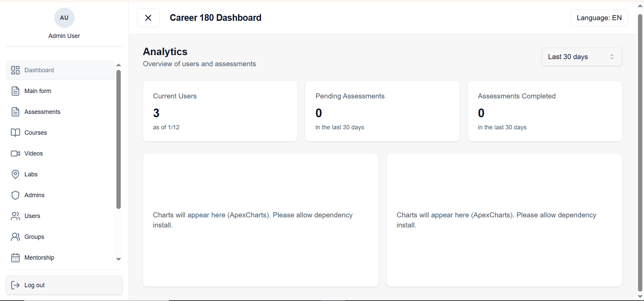The image size is (644, 301).
Task: Click the main page scrollbar thumb
Action: pyautogui.click(x=640, y=153)
